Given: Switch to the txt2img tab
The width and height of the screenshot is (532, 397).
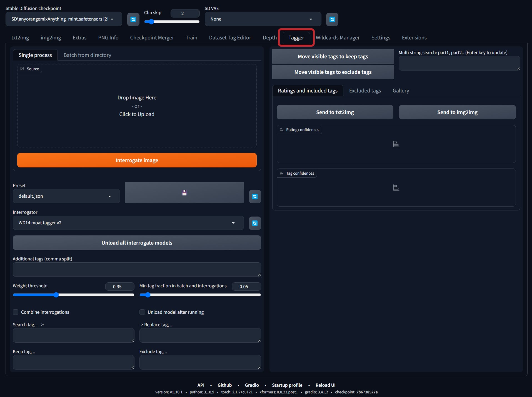Looking at the screenshot, I should click(20, 37).
